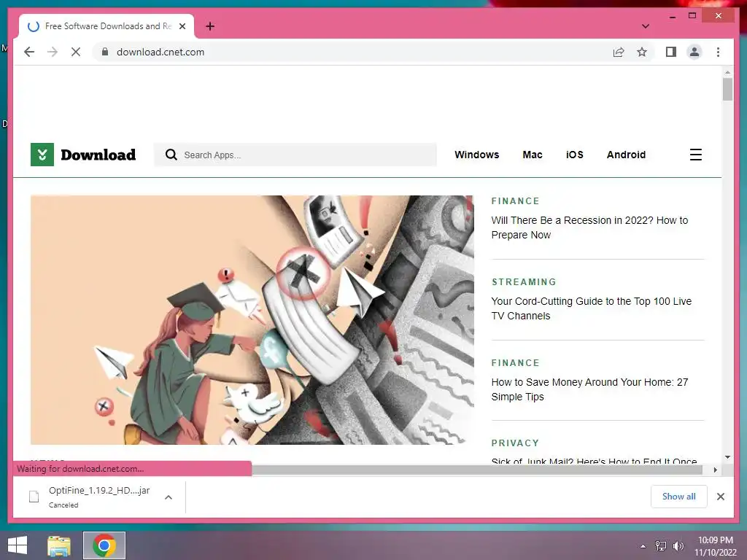
Task: Click the PRIVACY category label
Action: [x=516, y=443]
